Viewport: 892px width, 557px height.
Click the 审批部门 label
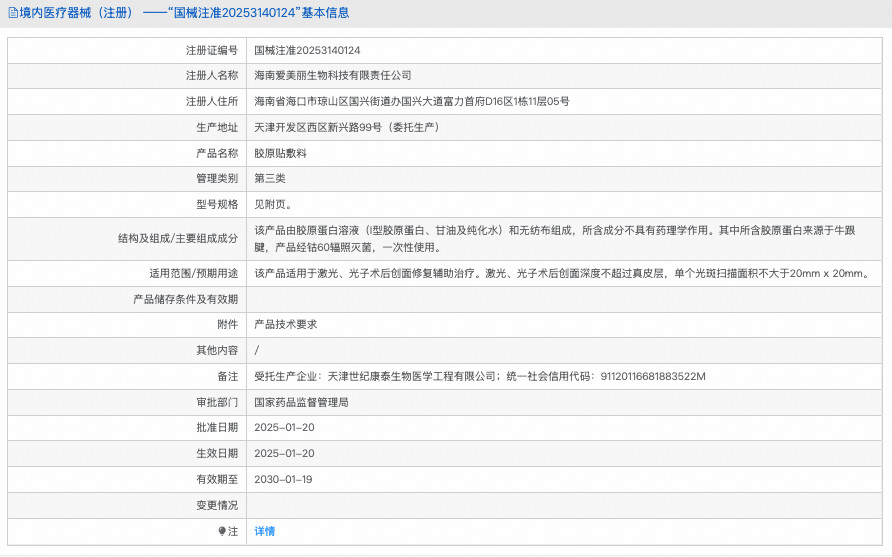coord(217,402)
